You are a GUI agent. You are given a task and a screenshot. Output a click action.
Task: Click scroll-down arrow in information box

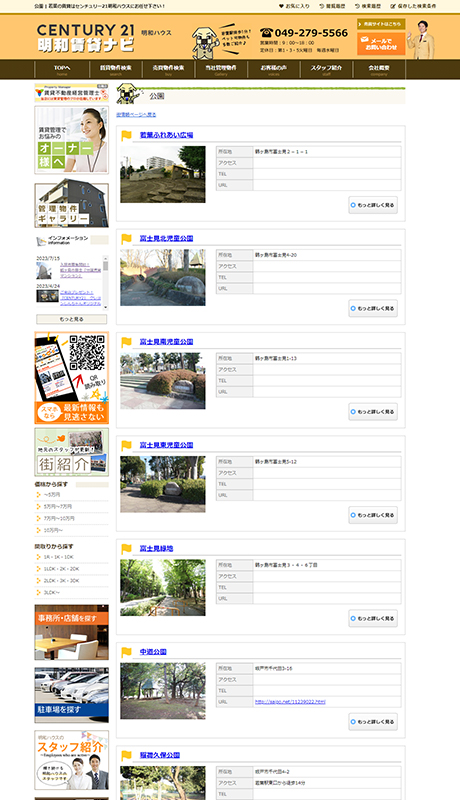(x=106, y=308)
